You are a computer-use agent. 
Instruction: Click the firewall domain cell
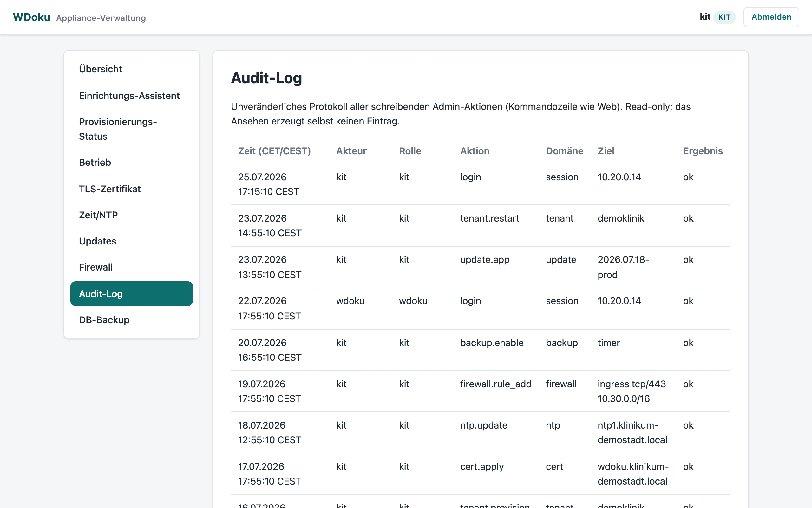(561, 384)
